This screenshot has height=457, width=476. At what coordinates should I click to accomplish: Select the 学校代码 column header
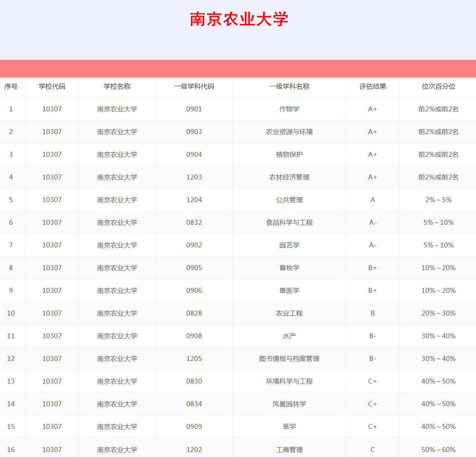52,87
